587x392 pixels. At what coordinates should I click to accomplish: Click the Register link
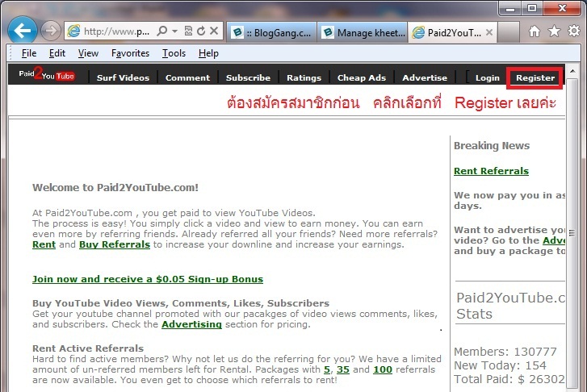(x=535, y=77)
